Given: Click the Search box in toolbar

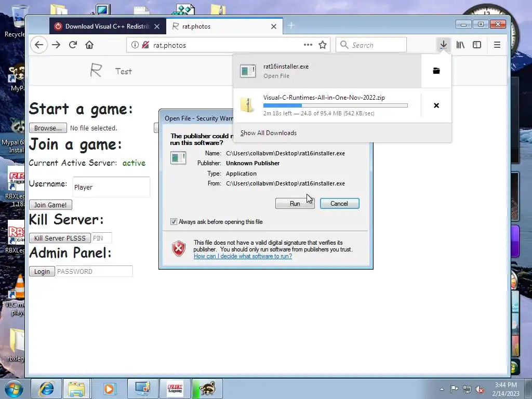Looking at the screenshot, I should point(371,45).
